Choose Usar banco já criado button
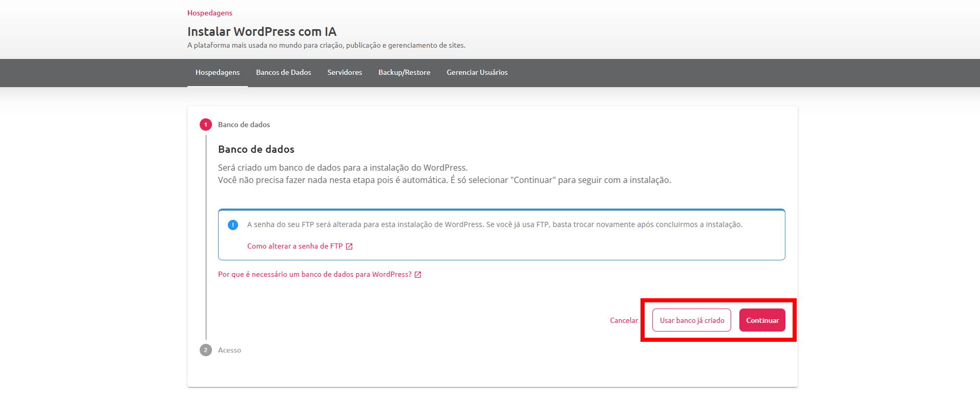The height and width of the screenshot is (411, 980). pyautogui.click(x=692, y=320)
